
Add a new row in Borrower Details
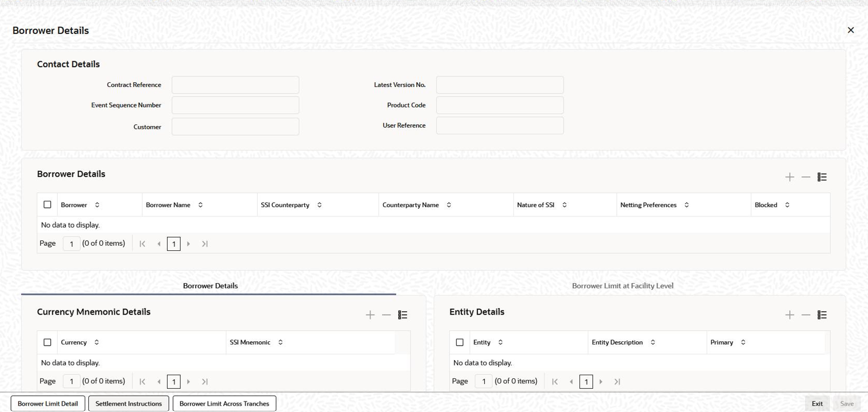point(790,177)
